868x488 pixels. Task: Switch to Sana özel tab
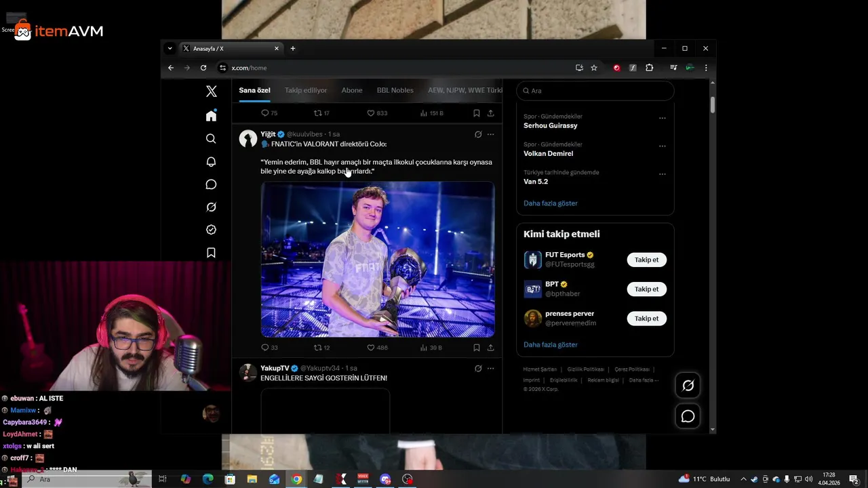[254, 90]
